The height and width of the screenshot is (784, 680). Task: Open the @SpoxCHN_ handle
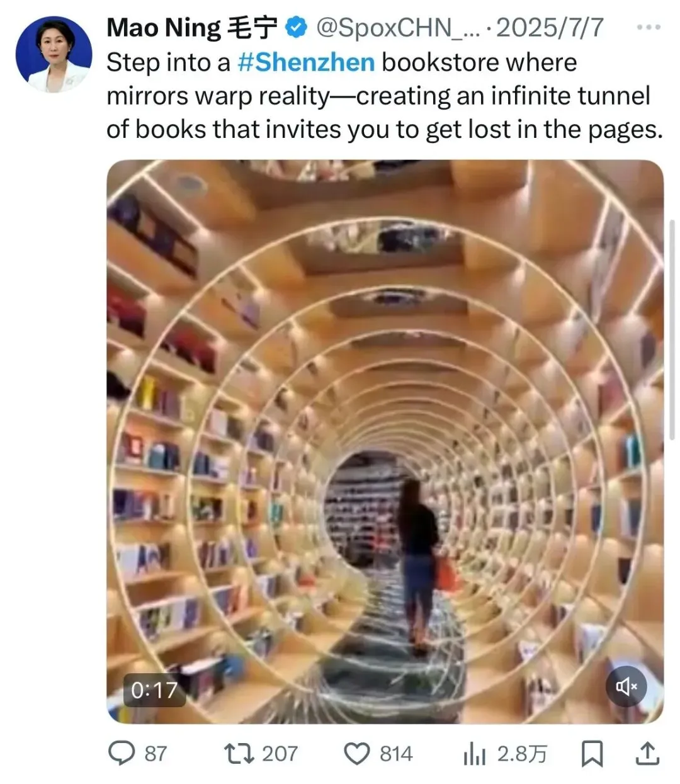pos(398,28)
